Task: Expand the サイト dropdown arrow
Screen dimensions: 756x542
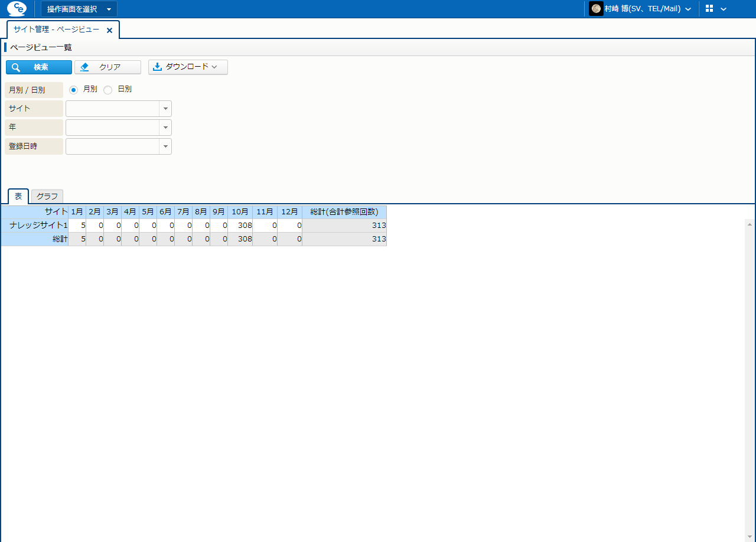Action: click(165, 109)
